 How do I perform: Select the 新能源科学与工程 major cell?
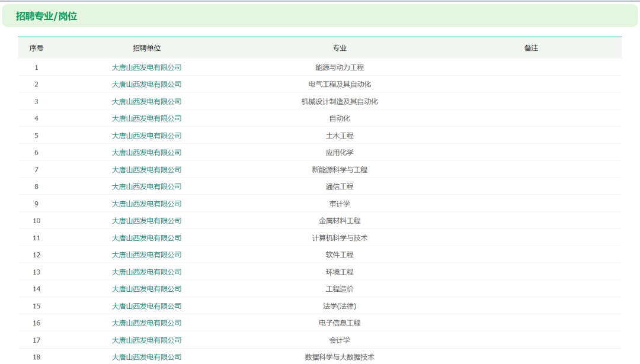click(x=340, y=169)
